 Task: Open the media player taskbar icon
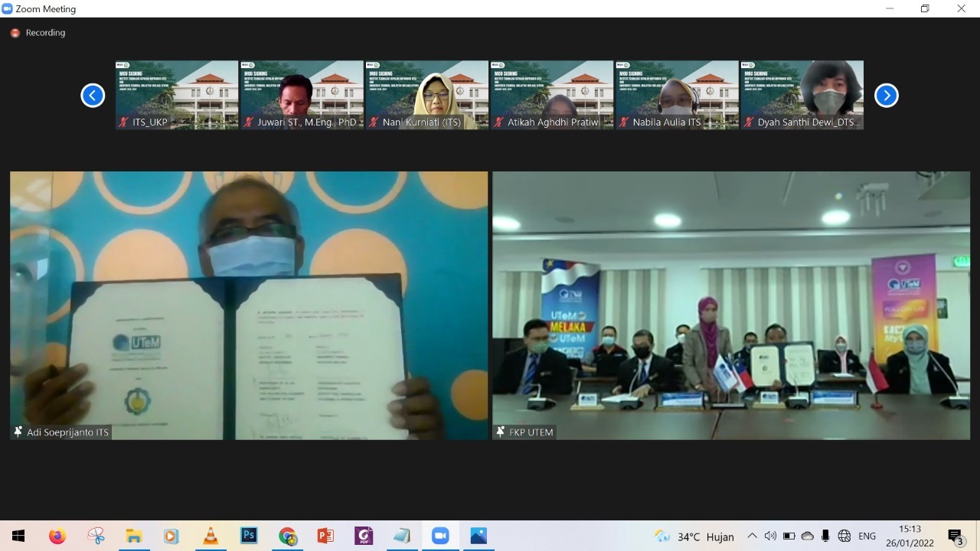[x=172, y=536]
